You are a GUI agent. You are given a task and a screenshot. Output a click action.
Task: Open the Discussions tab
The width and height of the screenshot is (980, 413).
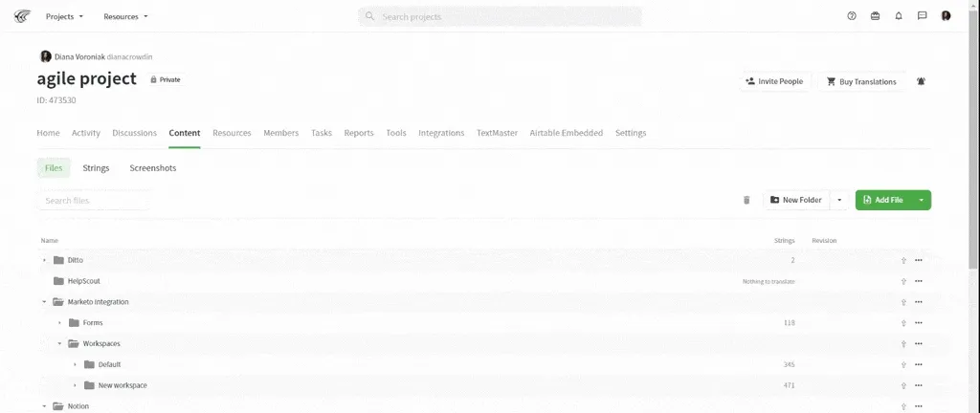coord(134,133)
